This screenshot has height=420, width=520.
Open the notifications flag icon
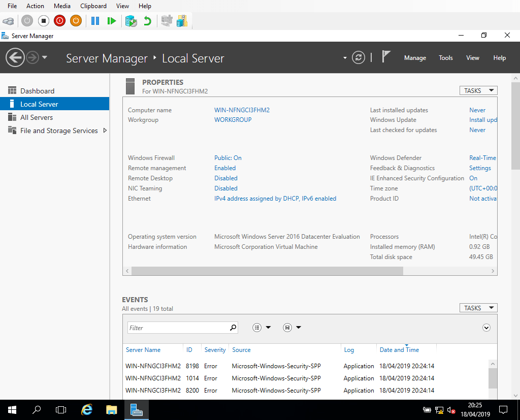click(x=386, y=57)
